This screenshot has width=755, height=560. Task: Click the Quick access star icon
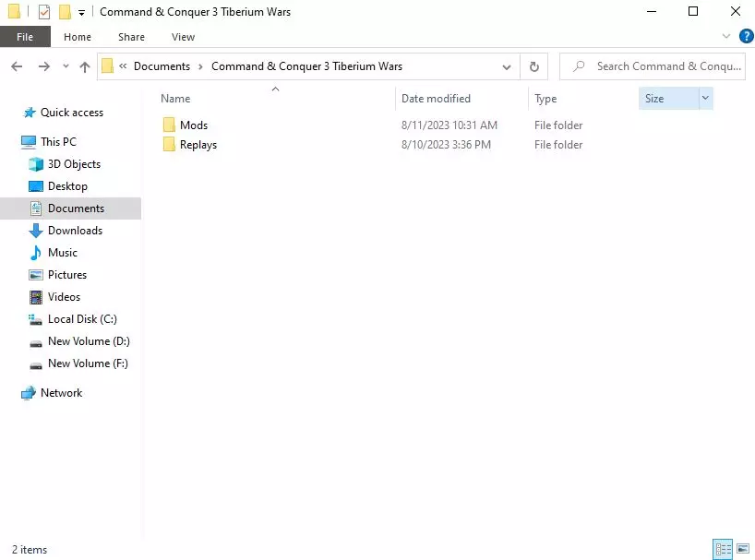(30, 113)
